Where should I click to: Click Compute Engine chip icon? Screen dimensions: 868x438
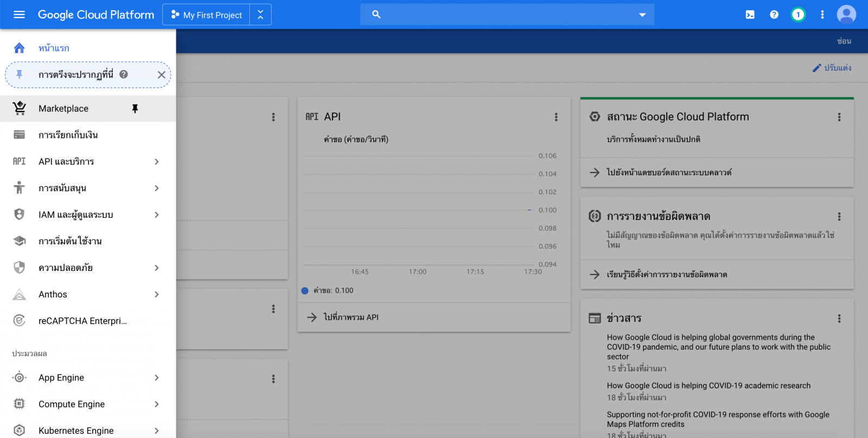click(x=19, y=404)
